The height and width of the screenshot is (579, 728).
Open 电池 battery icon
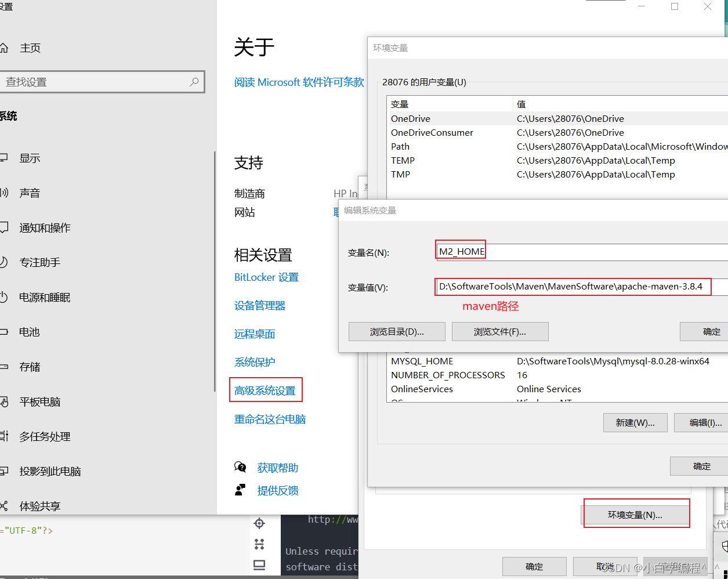(3, 332)
